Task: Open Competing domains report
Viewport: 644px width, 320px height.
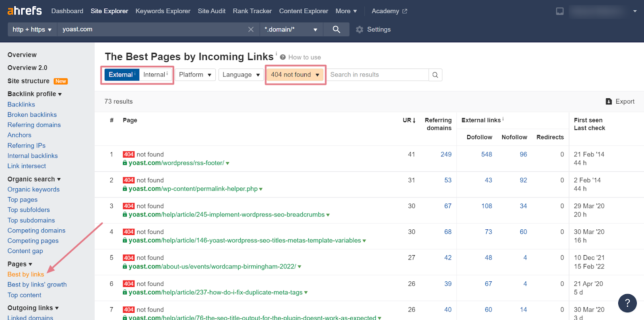Action: 36,231
